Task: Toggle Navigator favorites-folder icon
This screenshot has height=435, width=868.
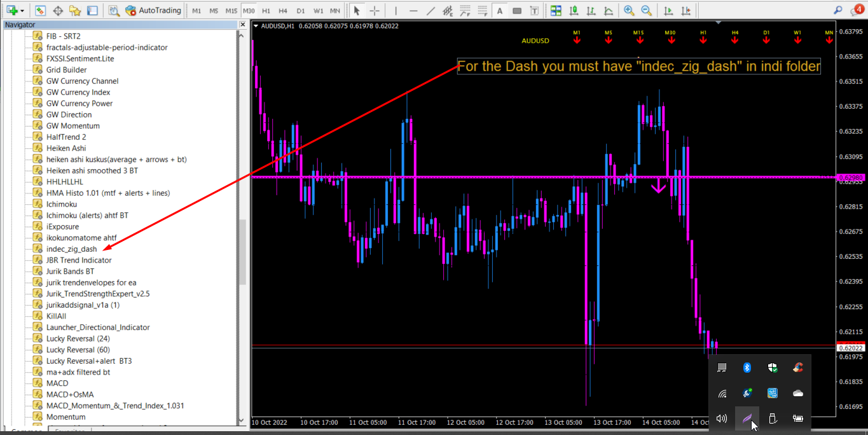Action: click(x=75, y=10)
